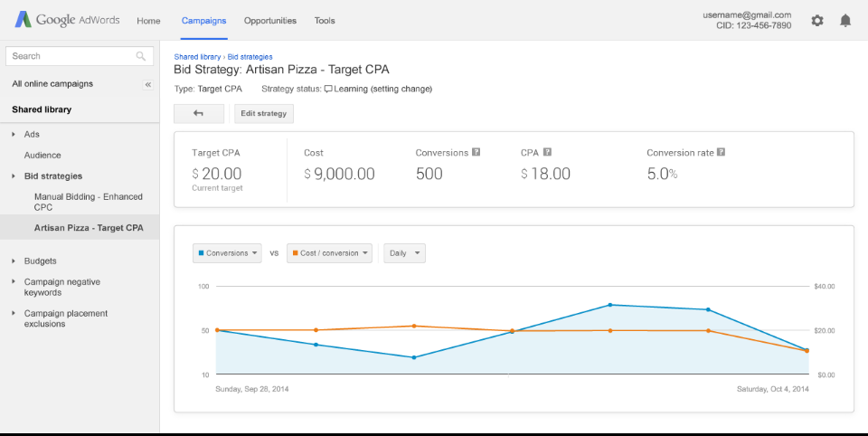Expand the Ads tree item
The image size is (868, 436).
tap(14, 134)
